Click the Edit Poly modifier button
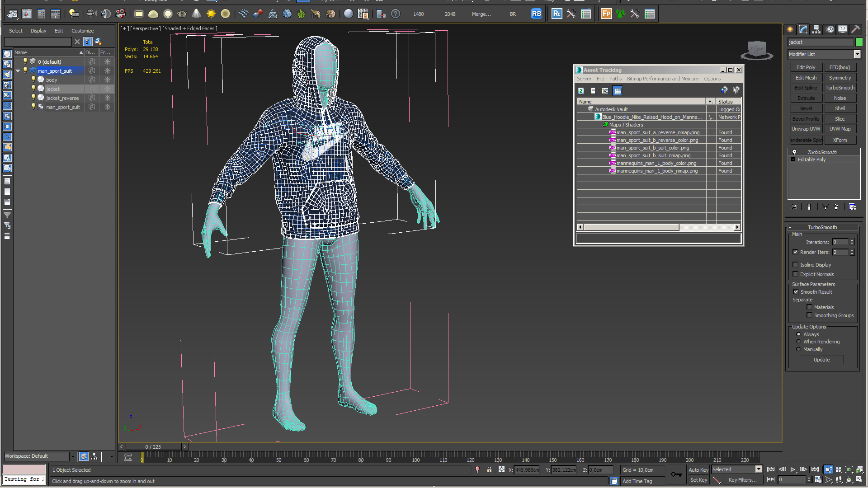 coord(806,67)
